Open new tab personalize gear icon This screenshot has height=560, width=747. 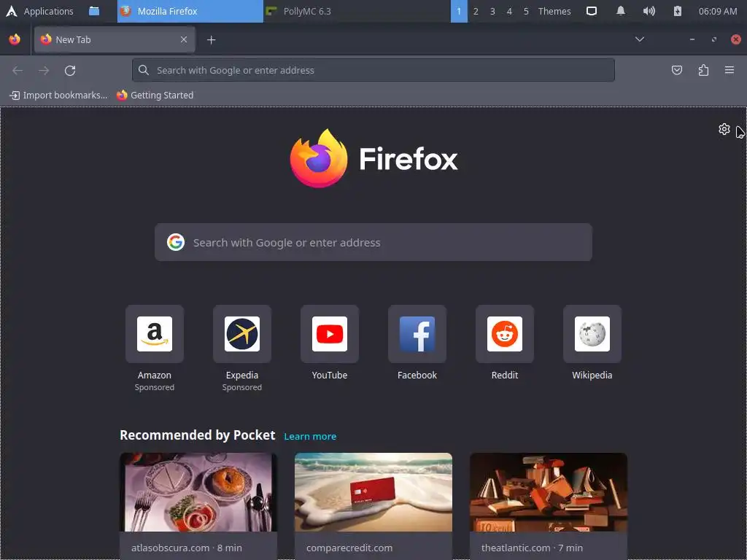(x=724, y=129)
